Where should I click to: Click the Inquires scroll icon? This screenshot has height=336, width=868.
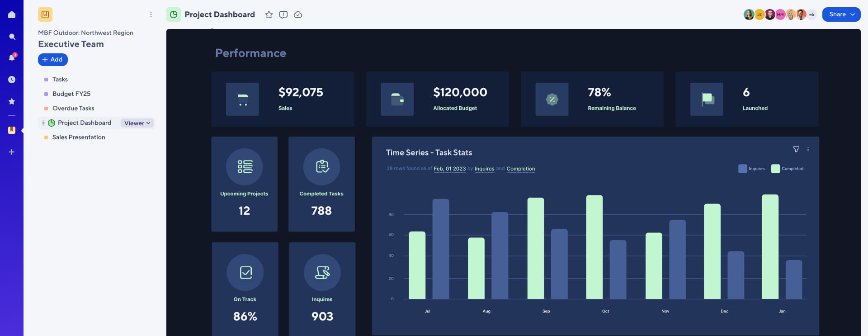(322, 273)
